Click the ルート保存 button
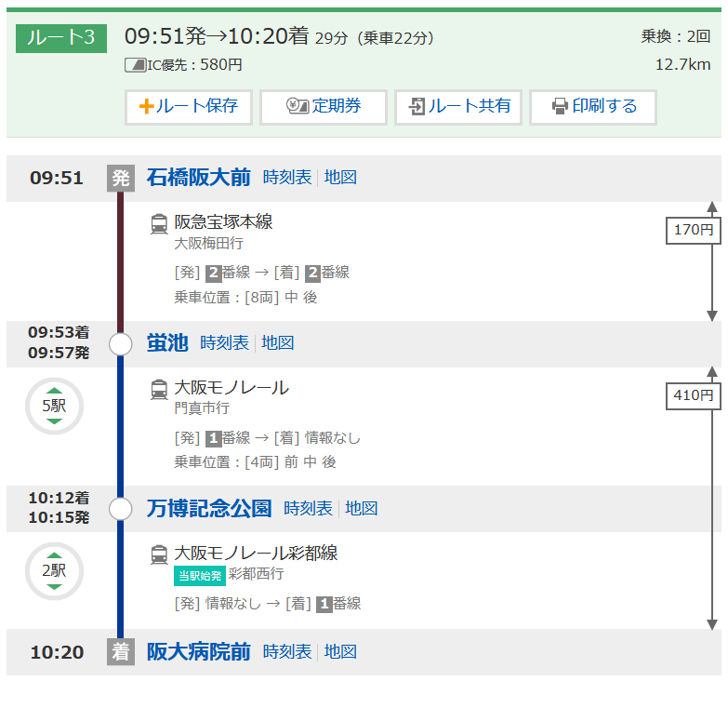Screen dimensions: 728x708 tap(188, 106)
